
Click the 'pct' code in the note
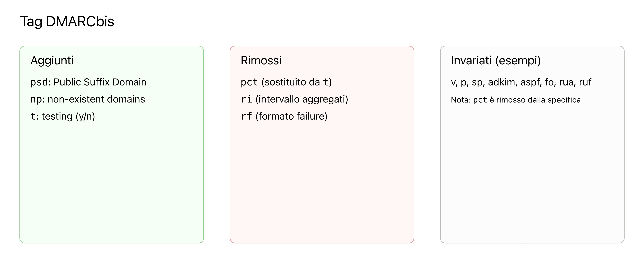coord(480,100)
